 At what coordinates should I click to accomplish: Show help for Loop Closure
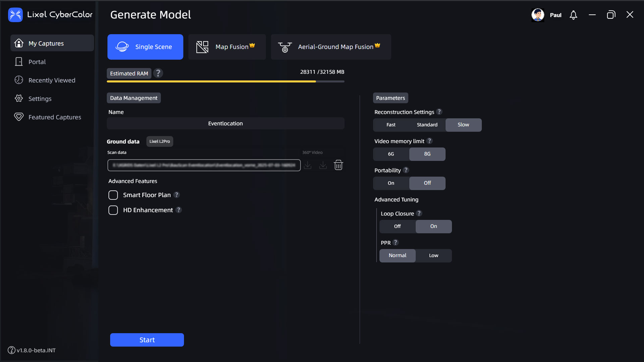coord(419,213)
